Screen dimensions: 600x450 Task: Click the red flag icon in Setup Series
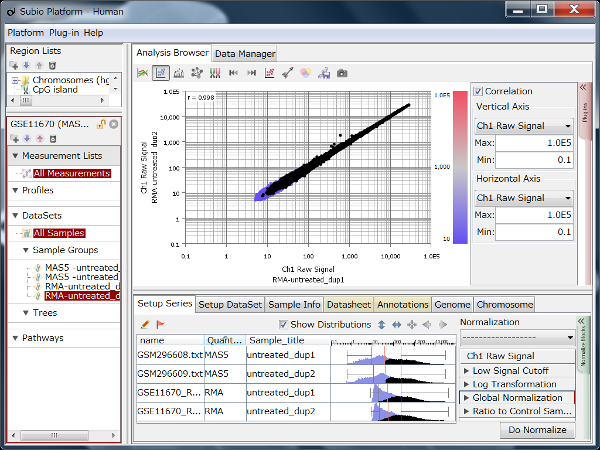161,325
